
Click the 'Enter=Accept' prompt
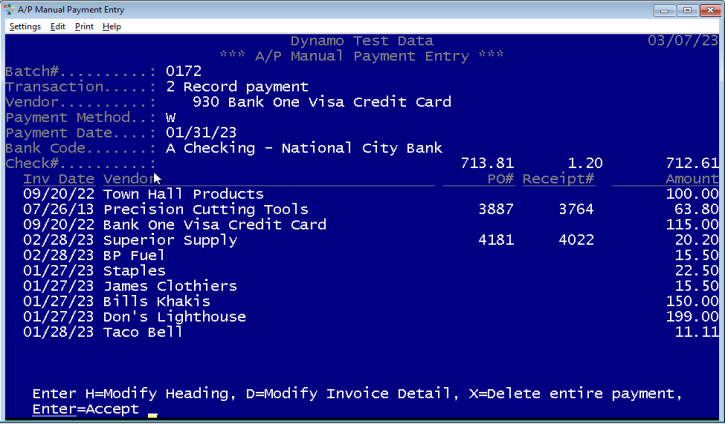click(86, 409)
